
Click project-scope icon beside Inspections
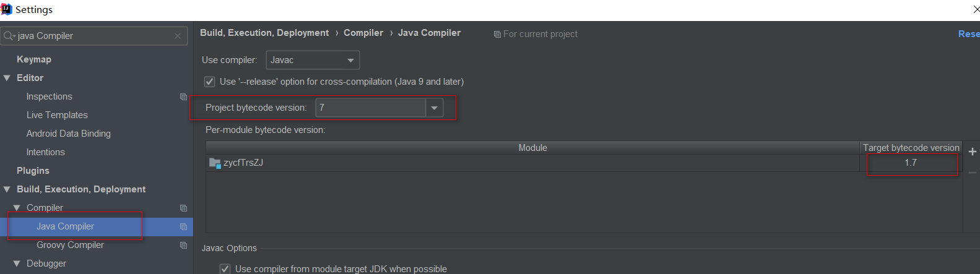(x=183, y=96)
